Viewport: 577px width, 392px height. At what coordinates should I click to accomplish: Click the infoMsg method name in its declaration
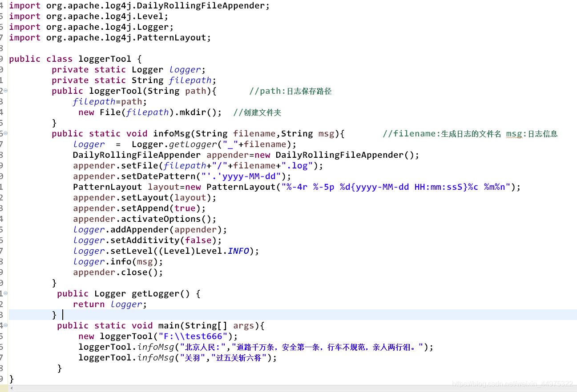point(171,134)
